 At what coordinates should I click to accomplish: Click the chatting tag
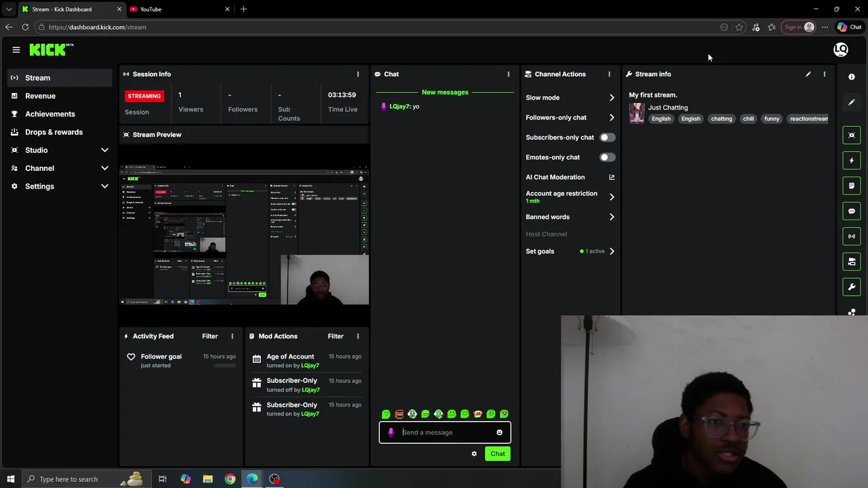(722, 119)
